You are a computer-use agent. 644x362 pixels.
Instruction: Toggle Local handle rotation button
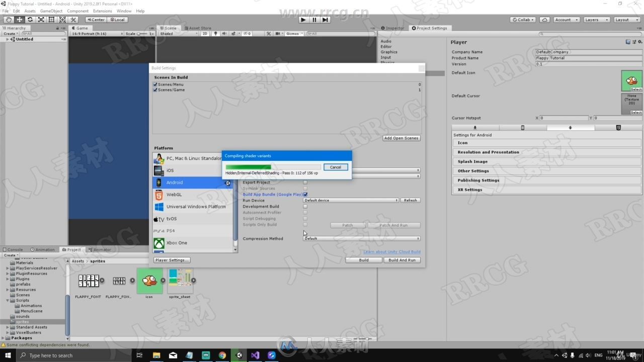(x=117, y=20)
